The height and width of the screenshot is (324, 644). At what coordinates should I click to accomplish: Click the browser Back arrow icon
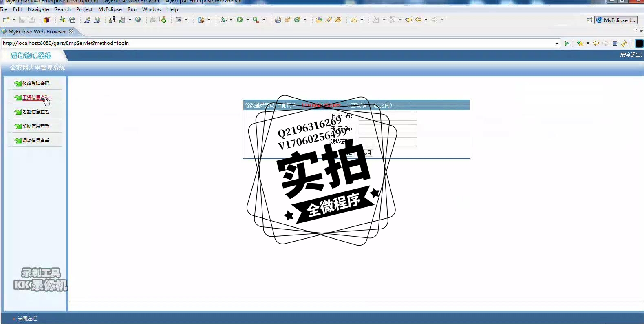pos(596,43)
